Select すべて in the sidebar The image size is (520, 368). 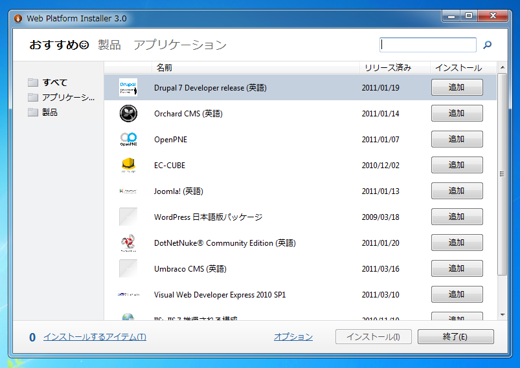click(55, 82)
